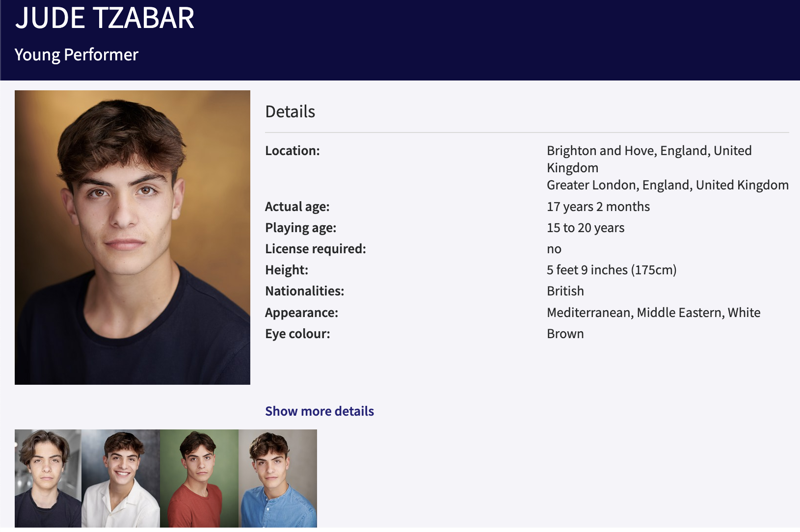
Task: Click the Brighton and Hove location text
Action: click(x=649, y=159)
